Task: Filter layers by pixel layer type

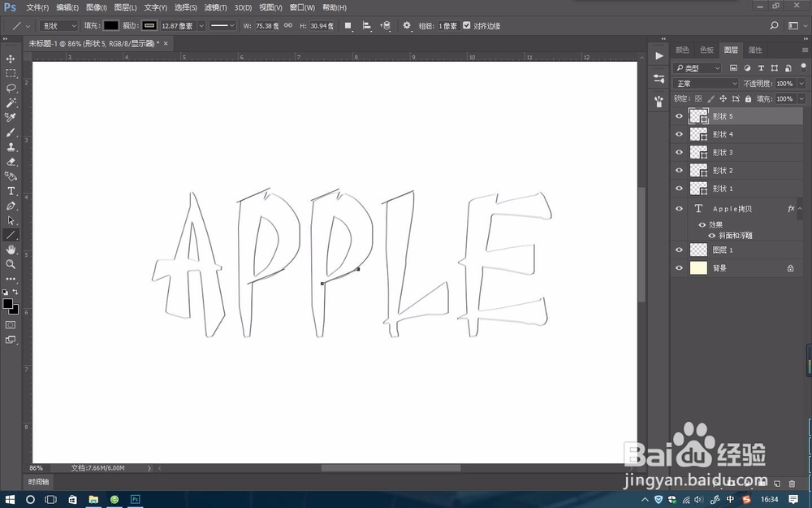Action: click(733, 68)
